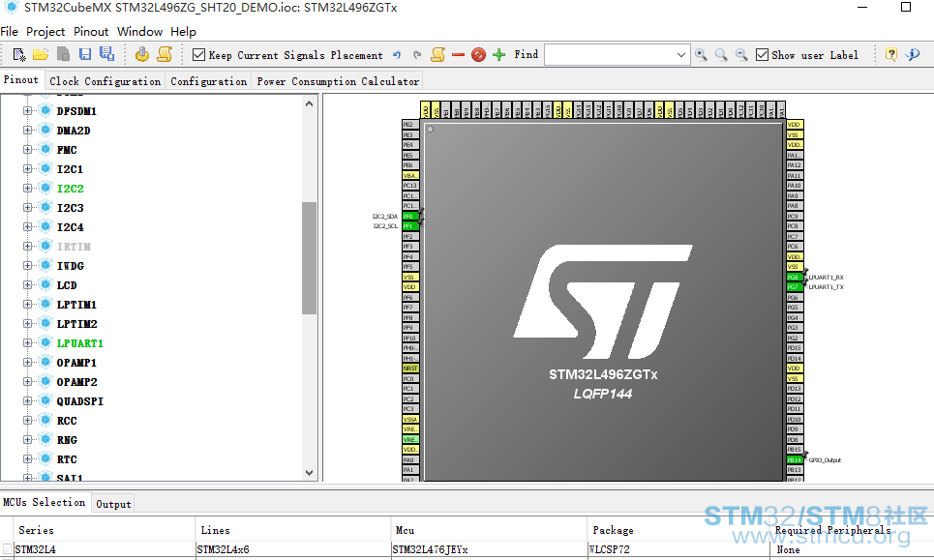Open the Project menu
This screenshot has width=934, height=560.
coord(45,32)
